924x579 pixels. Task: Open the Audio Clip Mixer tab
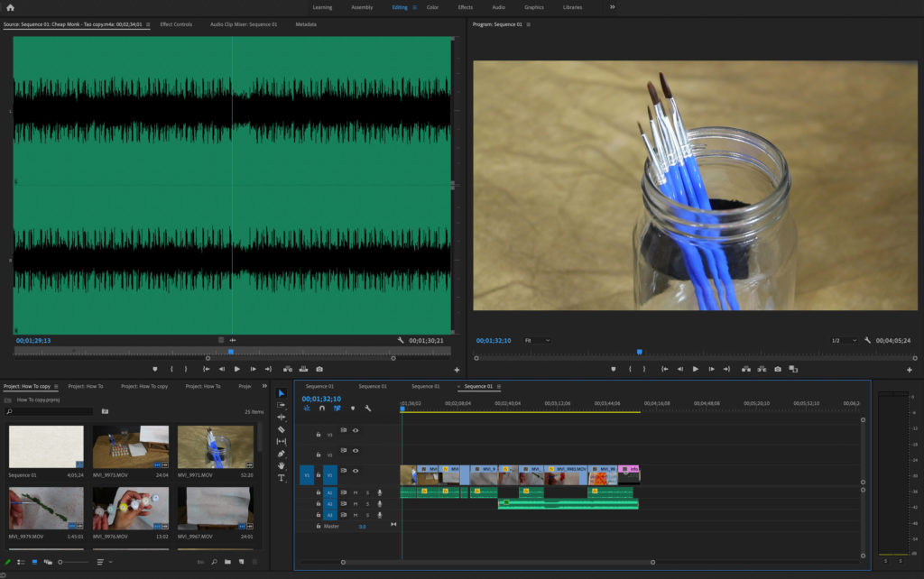tap(244, 24)
